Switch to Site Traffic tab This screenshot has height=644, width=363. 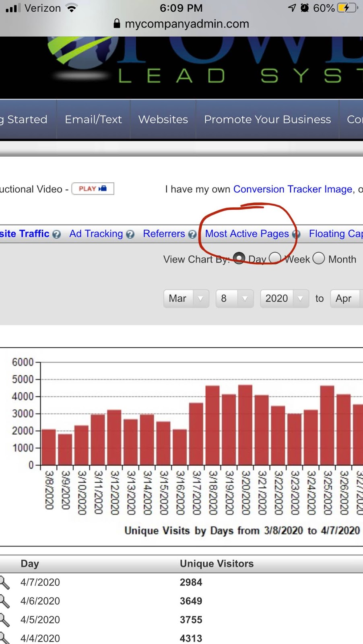click(25, 234)
